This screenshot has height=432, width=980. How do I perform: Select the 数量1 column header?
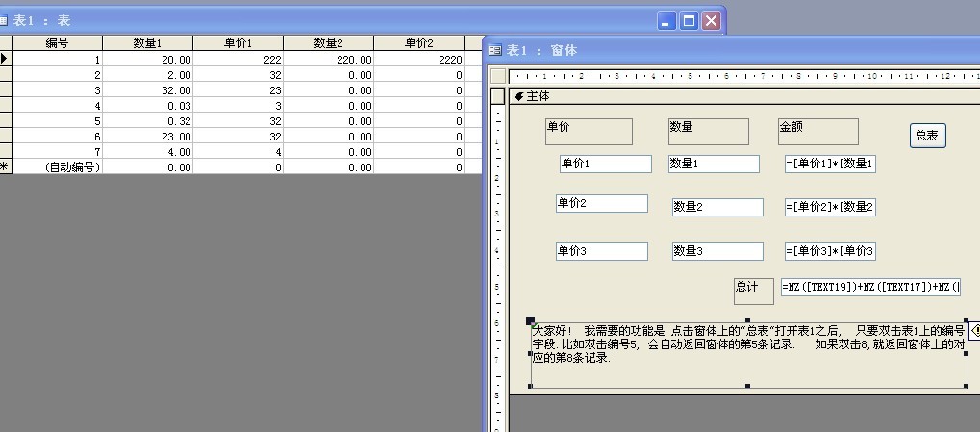(x=147, y=42)
